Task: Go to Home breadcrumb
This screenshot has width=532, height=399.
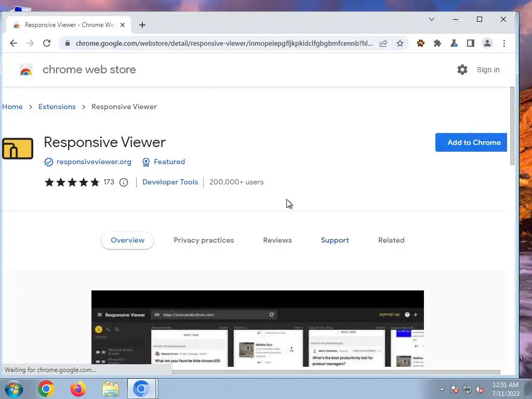Action: (12, 107)
